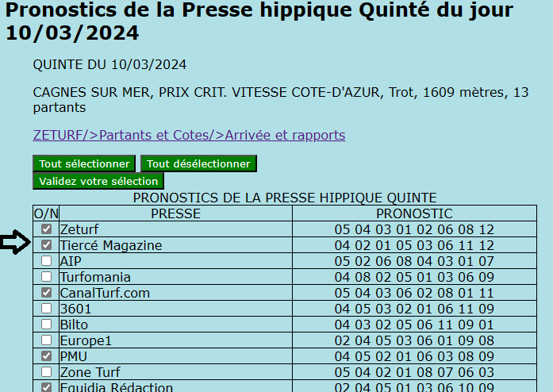The image size is (553, 392).
Task: Click the O/N column header
Action: [x=46, y=213]
